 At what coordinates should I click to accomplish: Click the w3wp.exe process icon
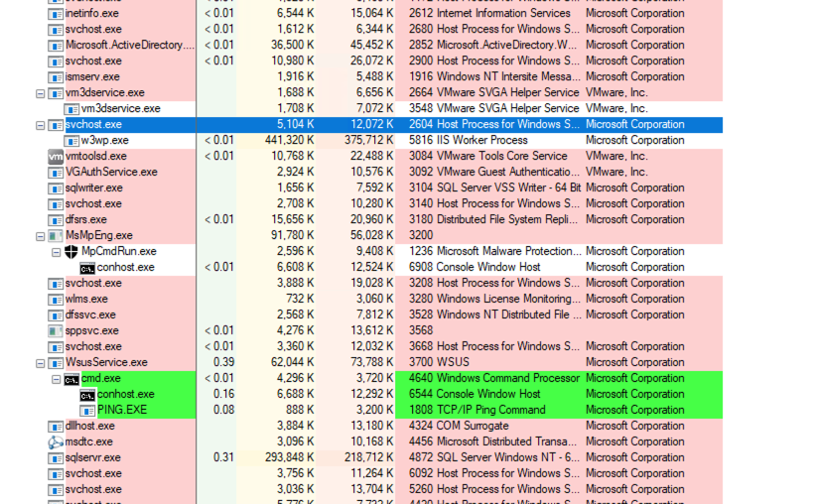pyautogui.click(x=71, y=141)
